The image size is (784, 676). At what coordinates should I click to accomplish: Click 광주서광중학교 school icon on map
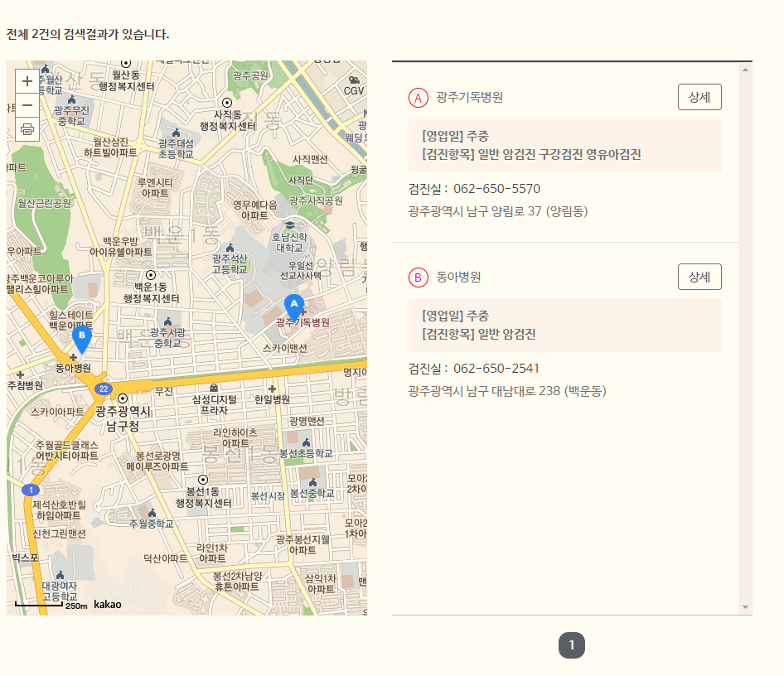click(168, 321)
